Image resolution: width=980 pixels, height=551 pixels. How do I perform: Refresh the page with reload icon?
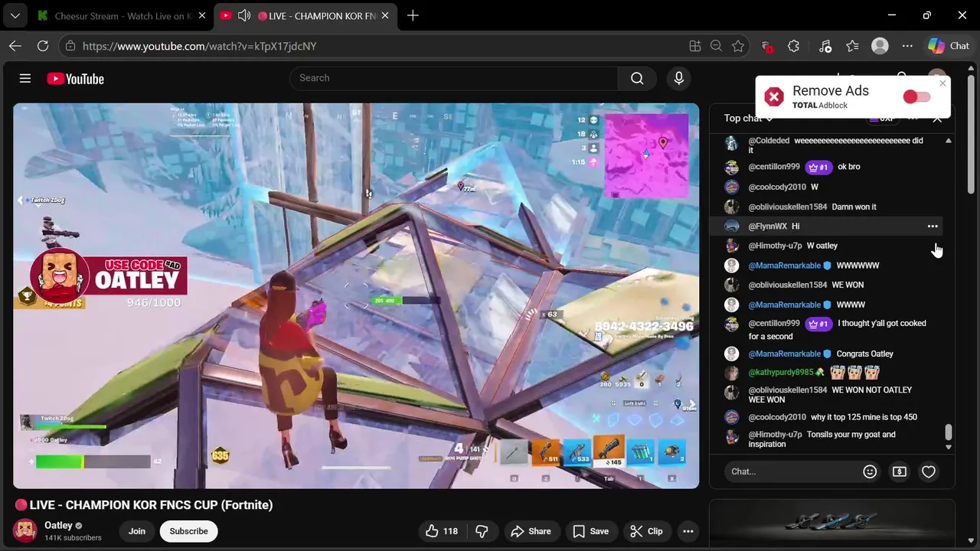pos(43,46)
